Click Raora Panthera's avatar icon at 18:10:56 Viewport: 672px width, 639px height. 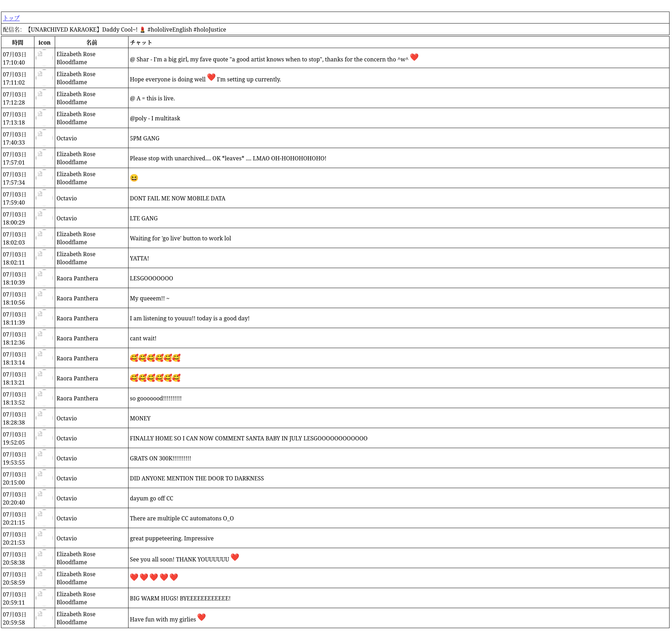click(x=44, y=298)
